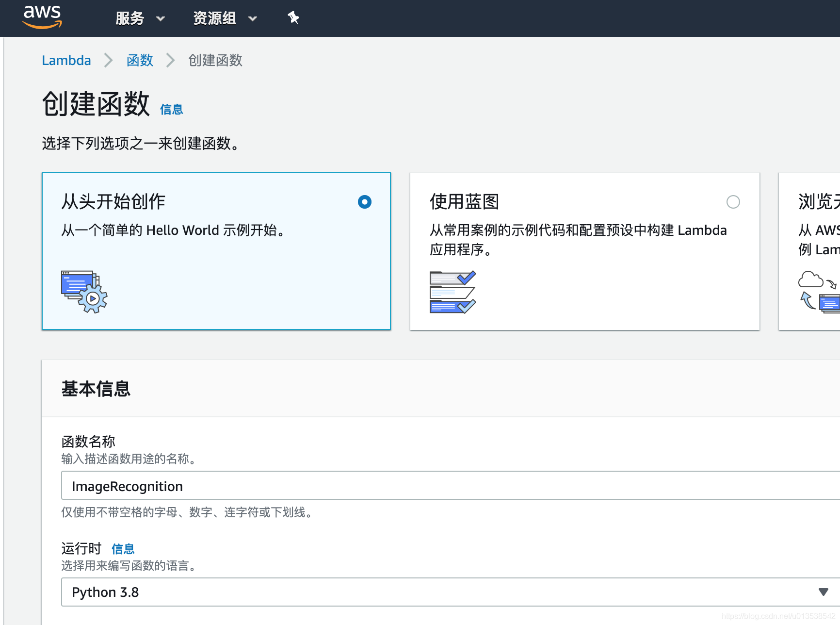840x625 pixels.
Task: Open the AWS home logo
Action: 42,17
